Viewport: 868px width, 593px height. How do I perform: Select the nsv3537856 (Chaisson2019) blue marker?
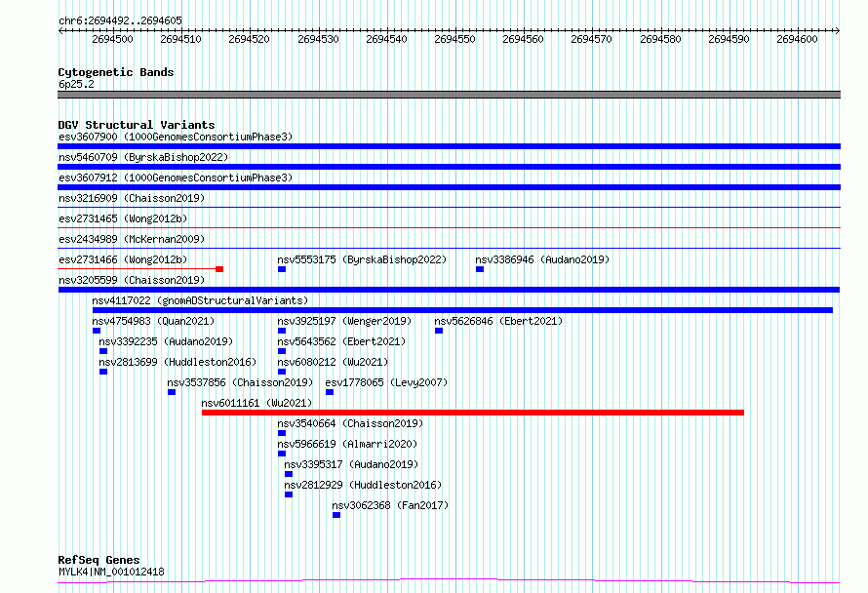click(x=172, y=392)
